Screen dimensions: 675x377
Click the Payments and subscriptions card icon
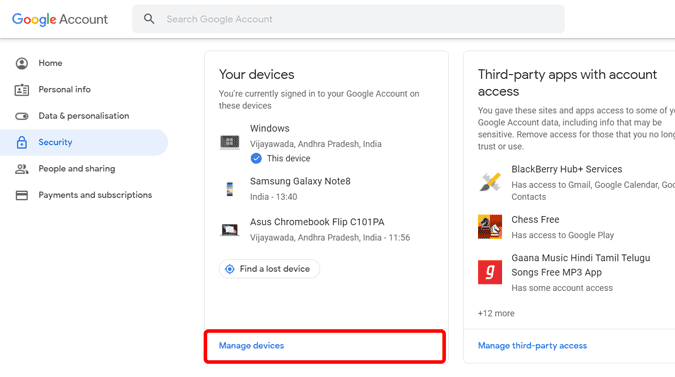[x=22, y=195]
